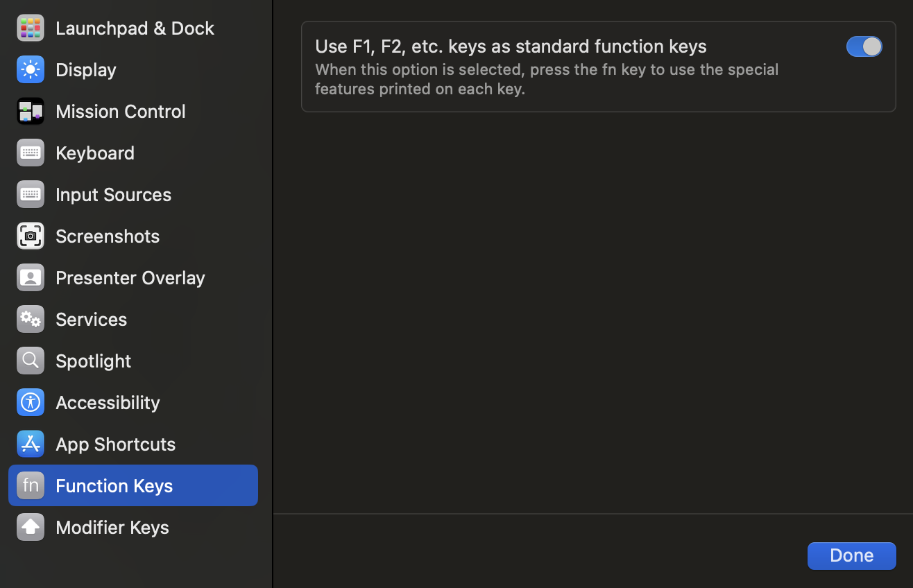Open the Modifier Keys section
This screenshot has width=913, height=588.
[x=133, y=527]
